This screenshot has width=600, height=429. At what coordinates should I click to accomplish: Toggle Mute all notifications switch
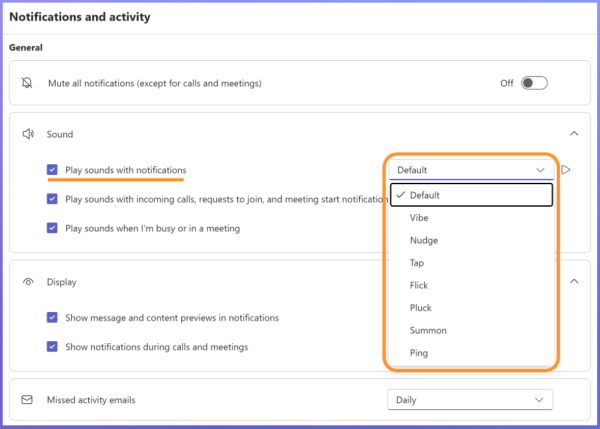(534, 83)
